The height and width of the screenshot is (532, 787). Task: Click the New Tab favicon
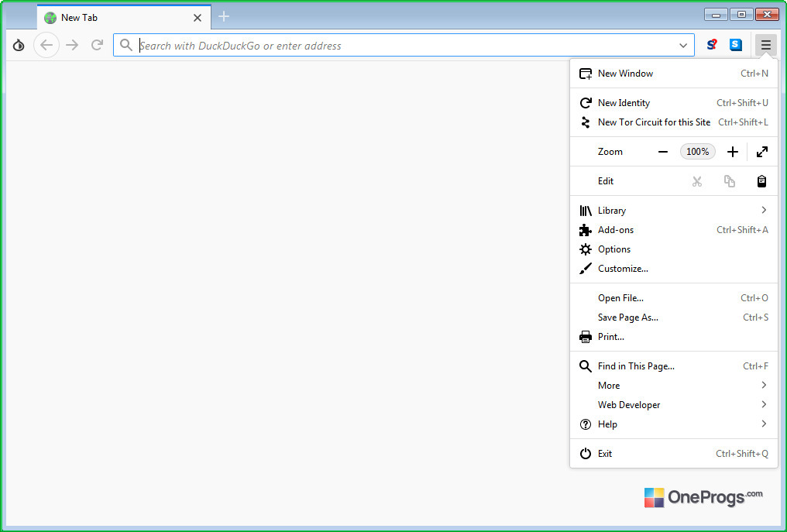tap(50, 18)
